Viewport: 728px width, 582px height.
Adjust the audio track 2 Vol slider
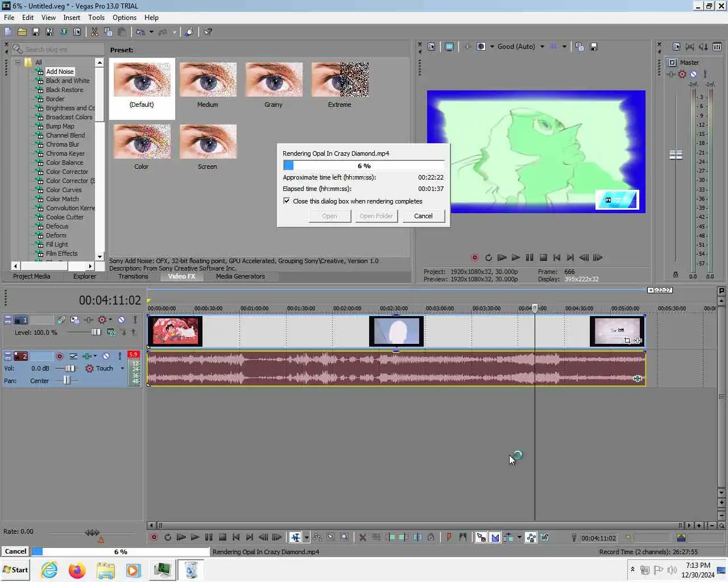70,368
